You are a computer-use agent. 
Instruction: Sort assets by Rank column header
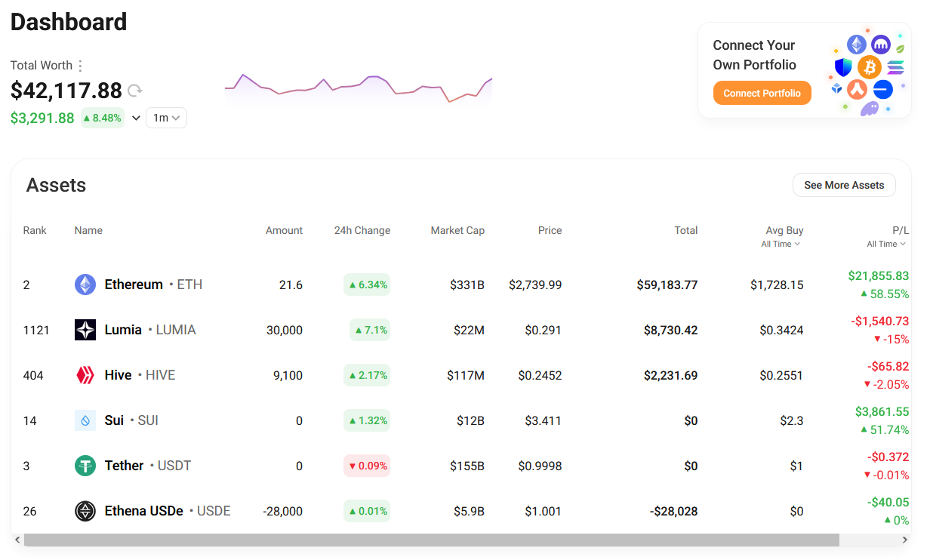point(35,230)
